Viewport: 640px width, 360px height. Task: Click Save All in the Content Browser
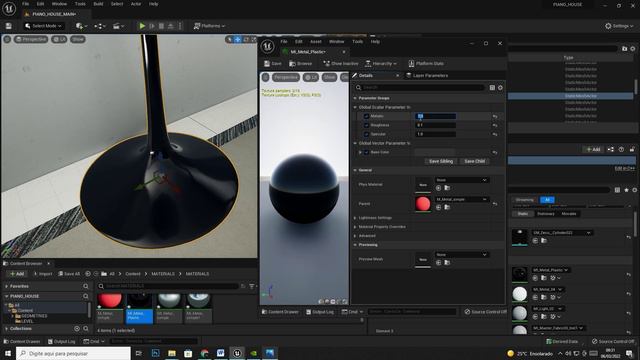(69, 274)
